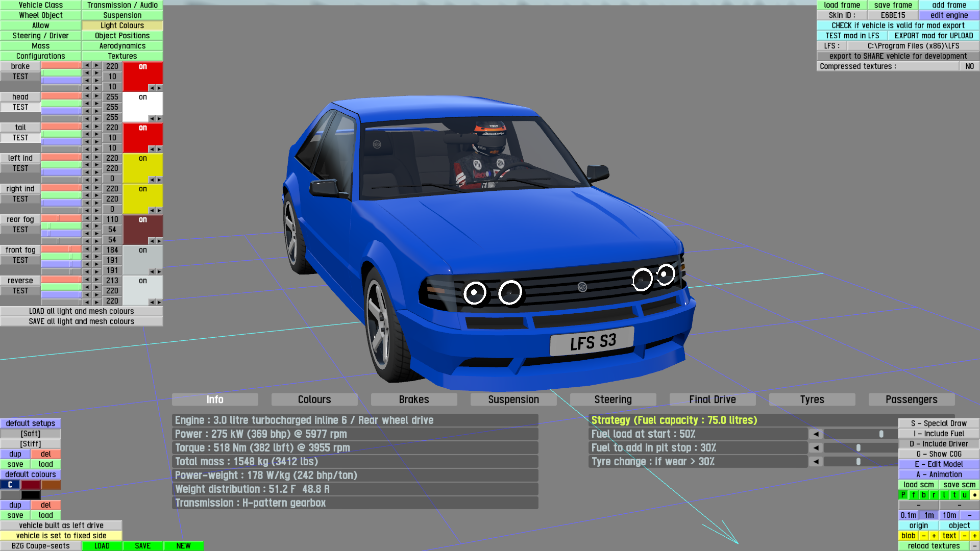The height and width of the screenshot is (551, 980).
Task: Toggle compressed textures NO button
Action: click(969, 66)
